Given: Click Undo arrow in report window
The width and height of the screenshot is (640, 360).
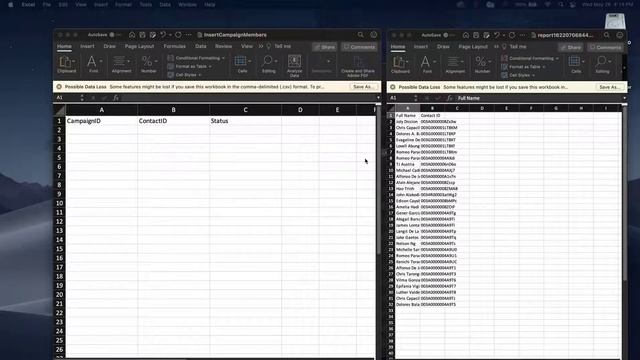Looking at the screenshot, I should [497, 36].
